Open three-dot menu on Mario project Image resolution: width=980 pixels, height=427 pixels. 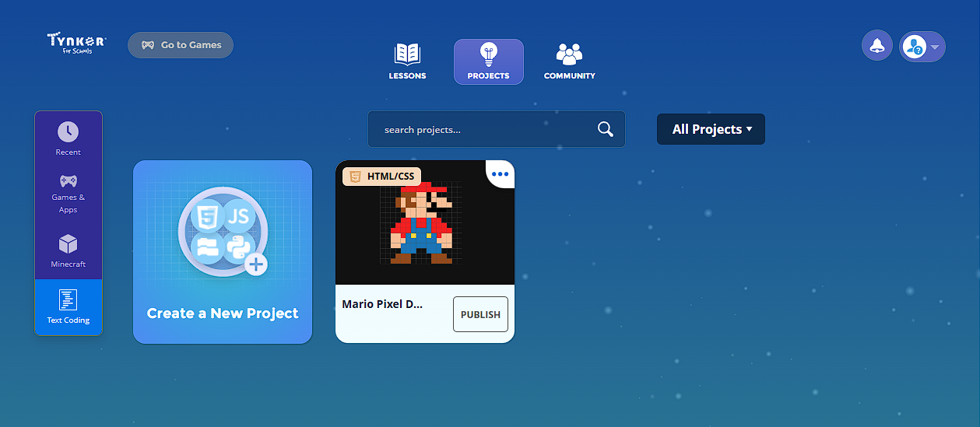click(500, 174)
